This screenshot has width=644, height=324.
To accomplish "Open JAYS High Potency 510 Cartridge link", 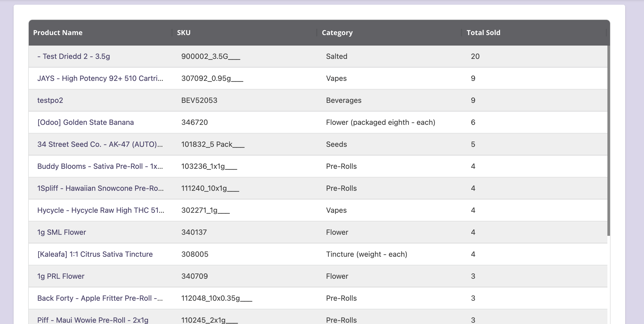I will [x=100, y=78].
